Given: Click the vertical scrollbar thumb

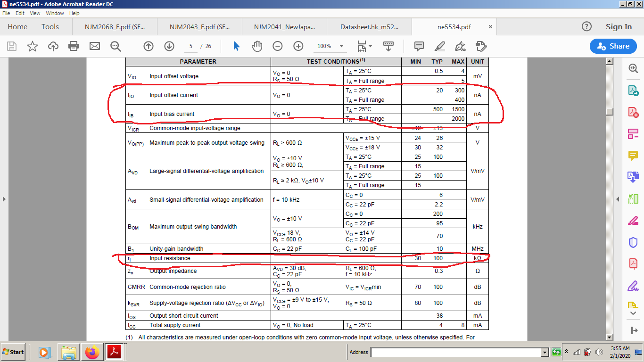Looking at the screenshot, I should [610, 112].
